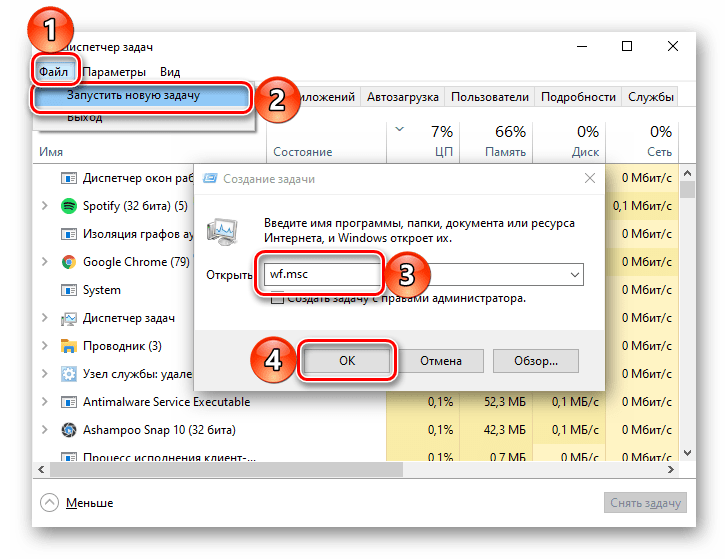Viewport: 728px width, 559px height.
Task: Click the sort chevron above ЦП column
Action: click(x=399, y=129)
